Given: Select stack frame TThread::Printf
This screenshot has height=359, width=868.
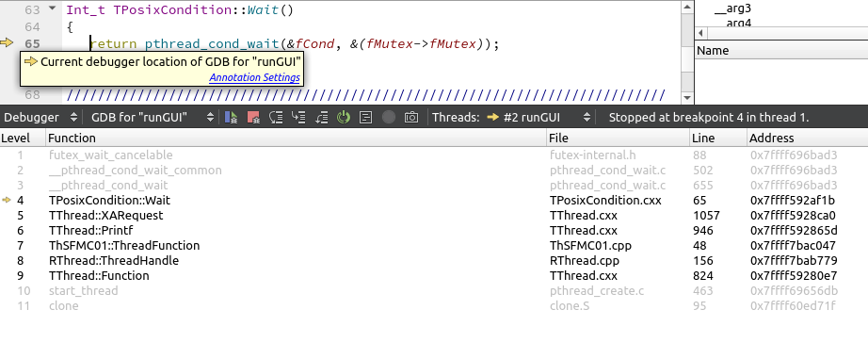Looking at the screenshot, I should click(x=90, y=231).
